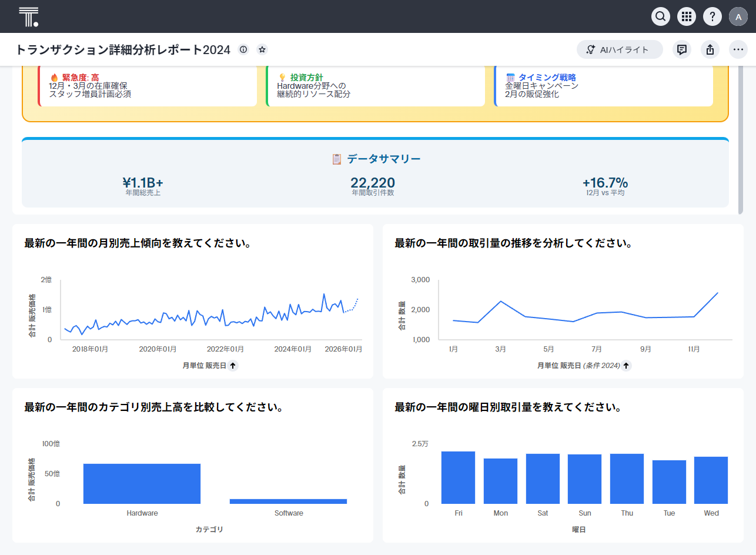Open the more options ellipsis menu
The height and width of the screenshot is (555, 756).
click(738, 50)
